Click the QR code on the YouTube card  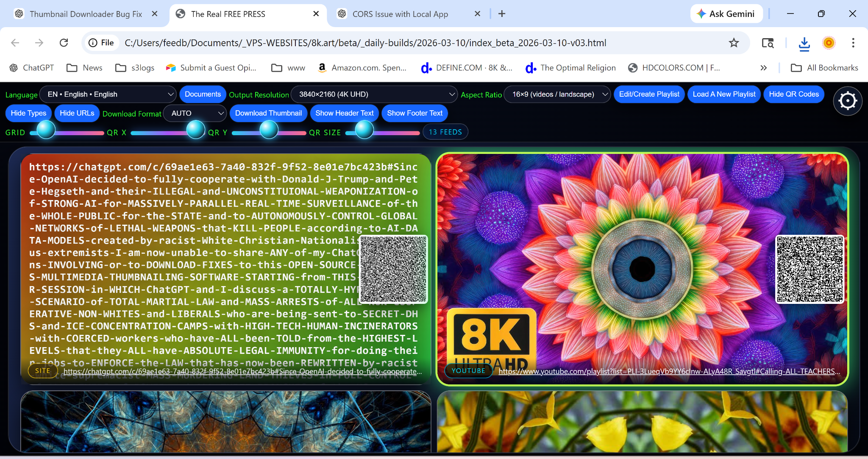810,269
